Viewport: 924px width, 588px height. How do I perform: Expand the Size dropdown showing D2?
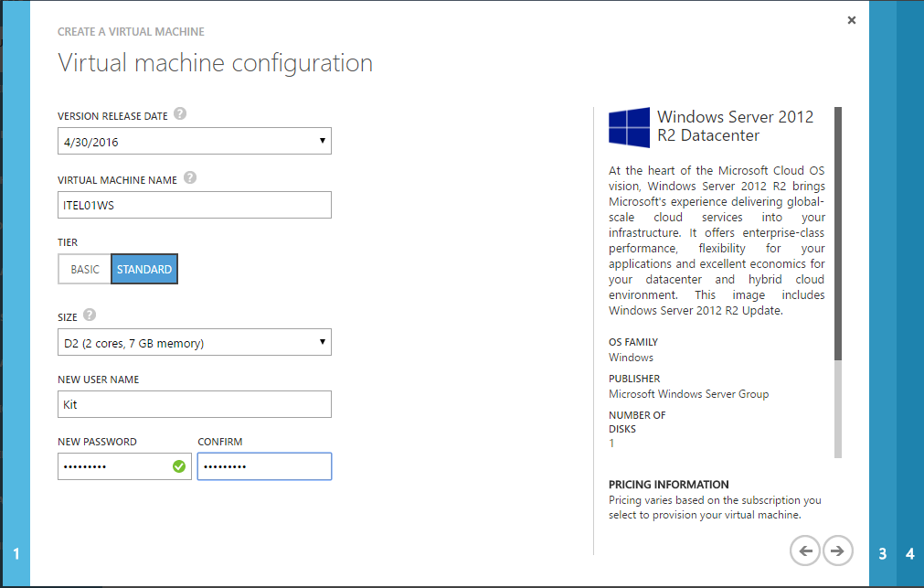pyautogui.click(x=195, y=342)
